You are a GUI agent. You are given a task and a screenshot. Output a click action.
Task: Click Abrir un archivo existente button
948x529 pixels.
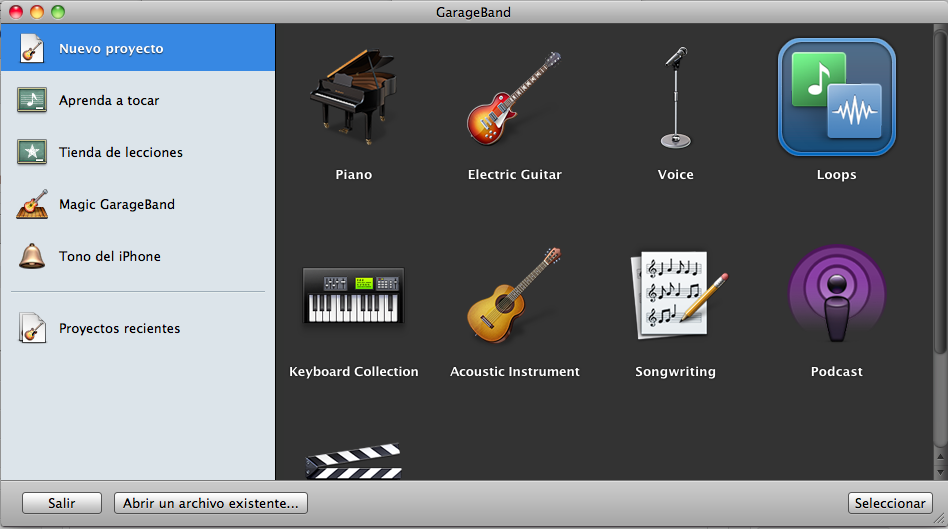(x=211, y=503)
